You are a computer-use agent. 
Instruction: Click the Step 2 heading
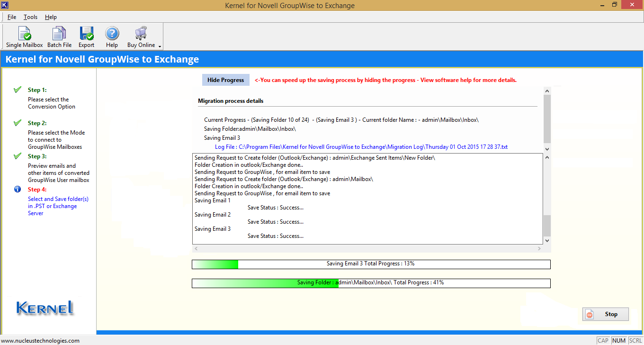tap(37, 123)
